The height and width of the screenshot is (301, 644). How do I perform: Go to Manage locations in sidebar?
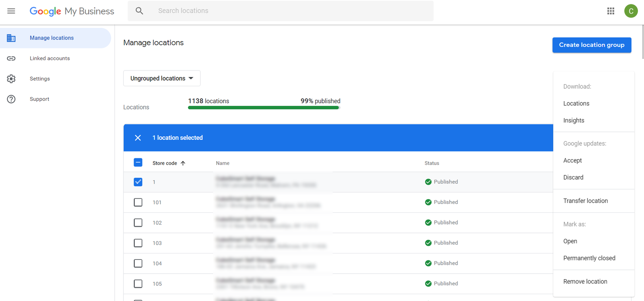click(x=52, y=38)
